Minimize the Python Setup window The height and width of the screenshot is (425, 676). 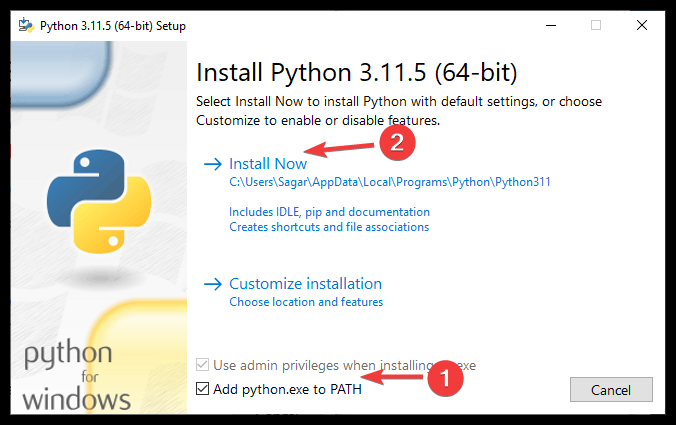point(551,25)
